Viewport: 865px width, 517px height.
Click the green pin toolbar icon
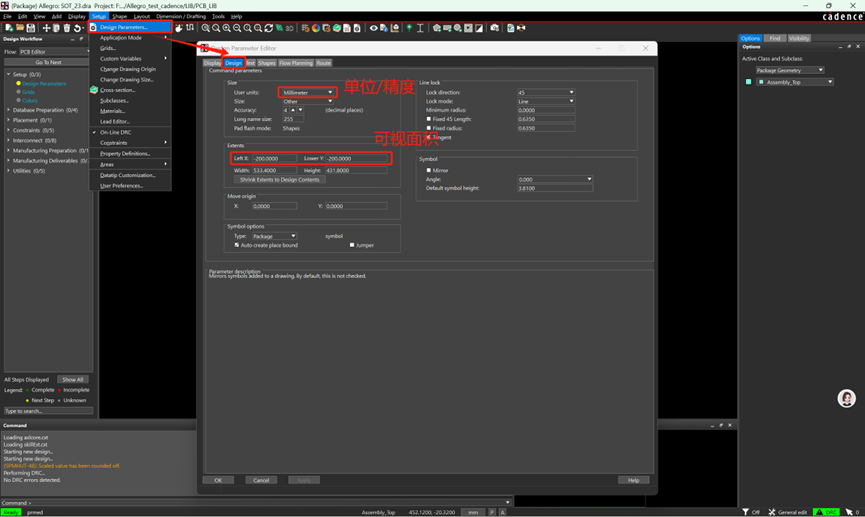point(409,28)
